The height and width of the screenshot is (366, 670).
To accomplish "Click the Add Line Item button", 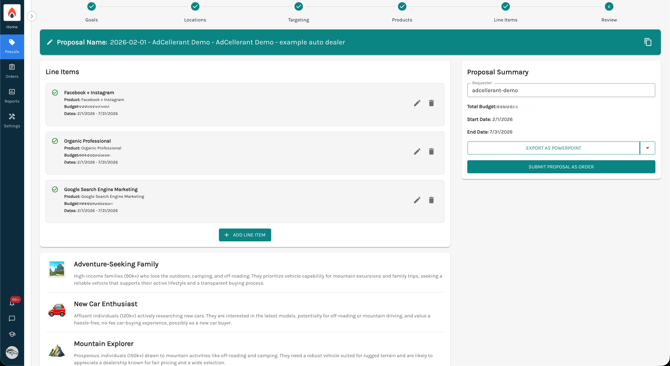I will pos(245,235).
